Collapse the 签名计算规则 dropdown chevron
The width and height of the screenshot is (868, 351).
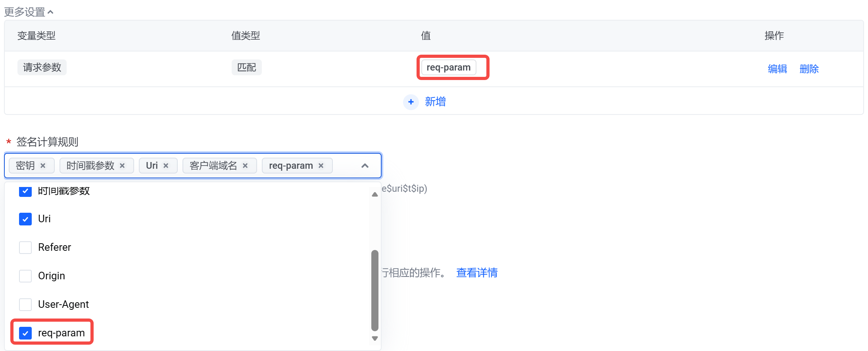click(x=365, y=166)
